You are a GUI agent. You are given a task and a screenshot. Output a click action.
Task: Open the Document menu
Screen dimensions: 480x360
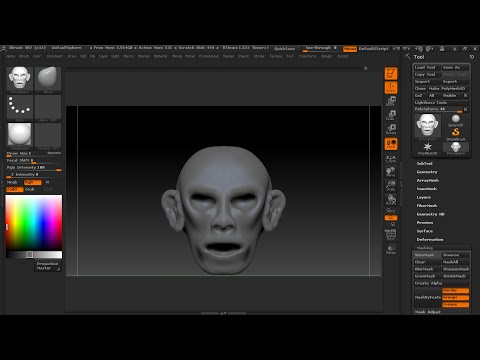click(55, 56)
